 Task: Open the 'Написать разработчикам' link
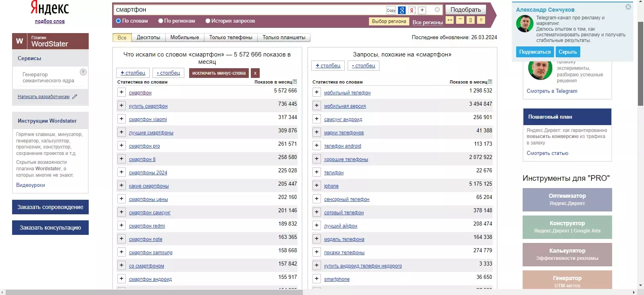pyautogui.click(x=44, y=97)
